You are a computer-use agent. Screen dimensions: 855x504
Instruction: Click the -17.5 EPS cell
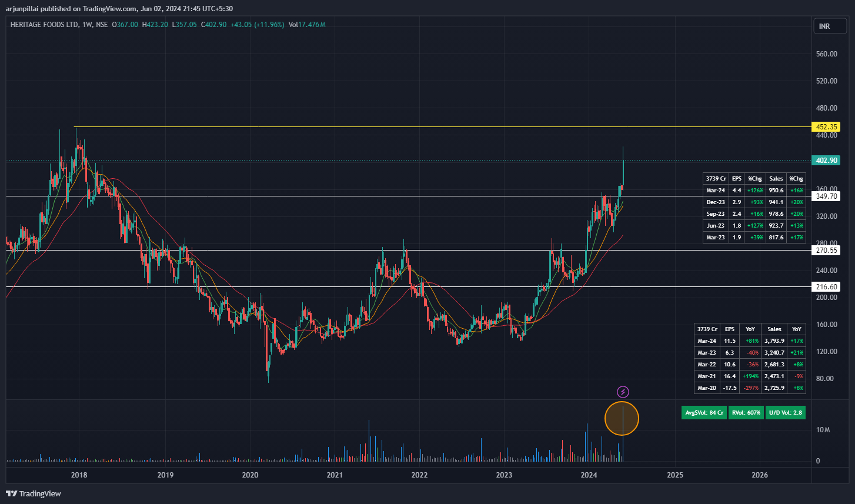729,388
